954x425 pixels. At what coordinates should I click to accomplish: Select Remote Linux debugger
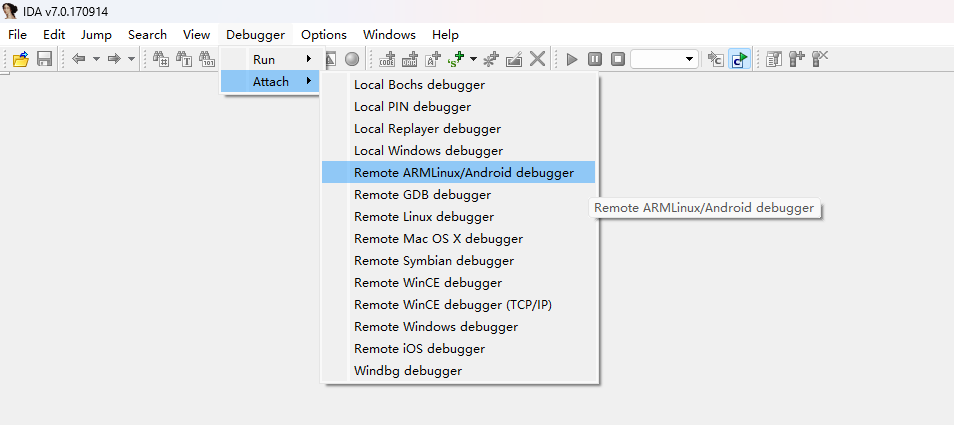[x=459, y=216]
